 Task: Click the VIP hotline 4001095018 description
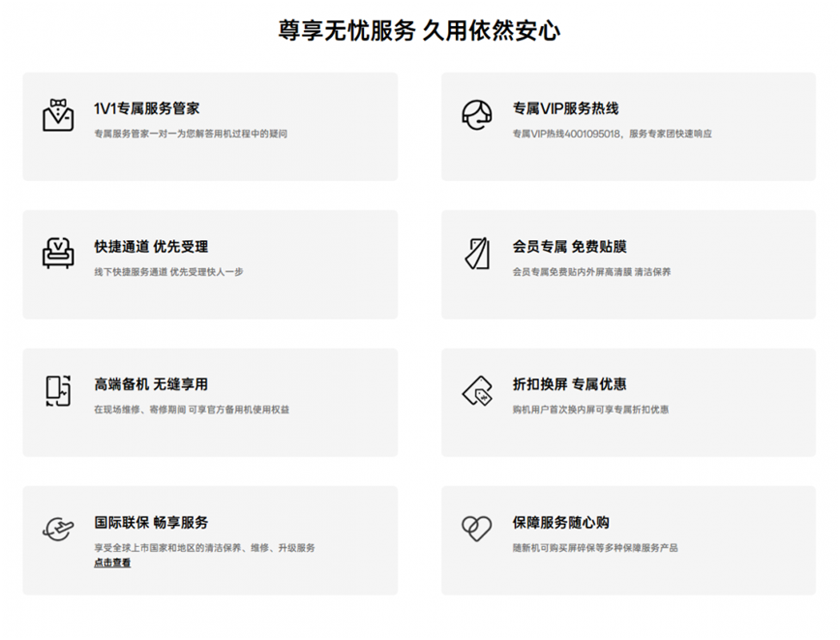pyautogui.click(x=613, y=134)
